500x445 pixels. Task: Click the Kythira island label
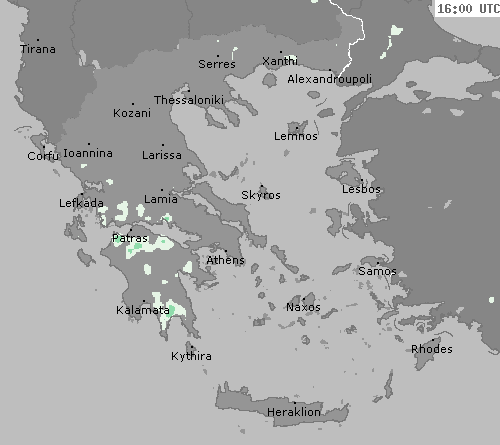tap(191, 356)
